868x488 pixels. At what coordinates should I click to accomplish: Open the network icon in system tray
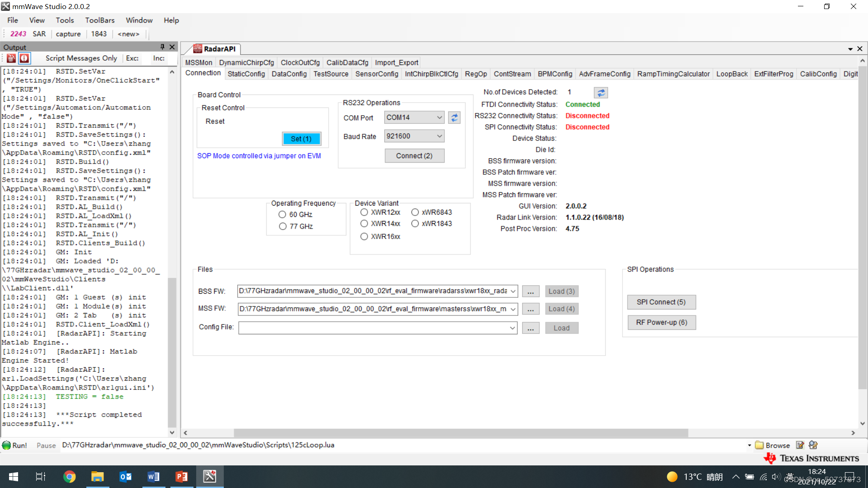[763, 477]
